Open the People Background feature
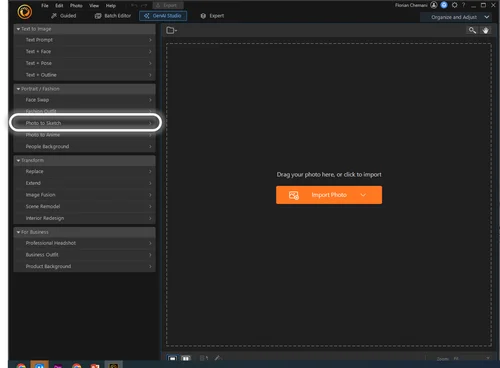 (x=85, y=147)
